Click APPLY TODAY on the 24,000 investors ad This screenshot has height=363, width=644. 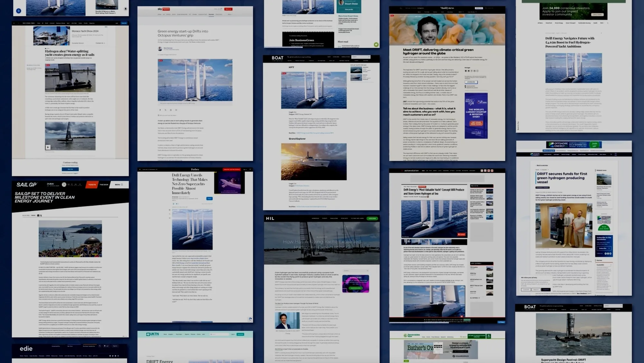597,15
